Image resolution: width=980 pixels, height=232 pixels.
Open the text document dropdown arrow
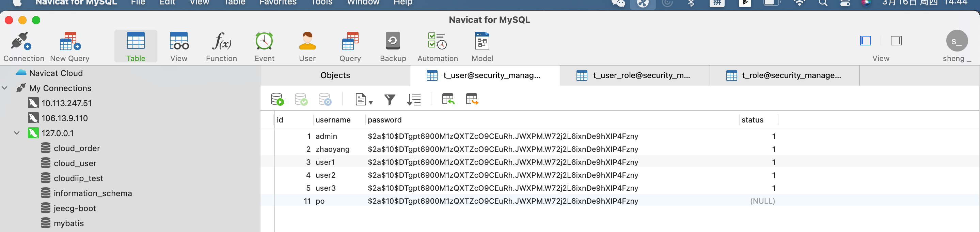[370, 102]
